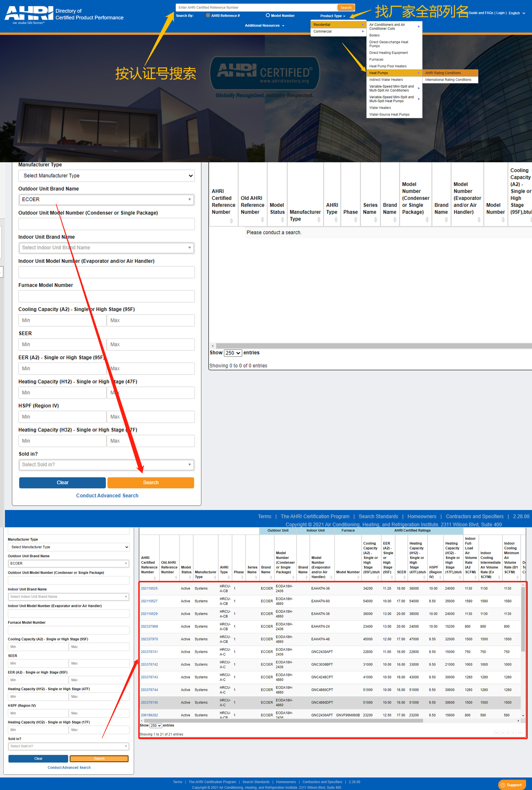The image size is (532, 790).
Task: Open Outdoor Unit Brand Name ECOER dropdown
Action: [x=106, y=199]
